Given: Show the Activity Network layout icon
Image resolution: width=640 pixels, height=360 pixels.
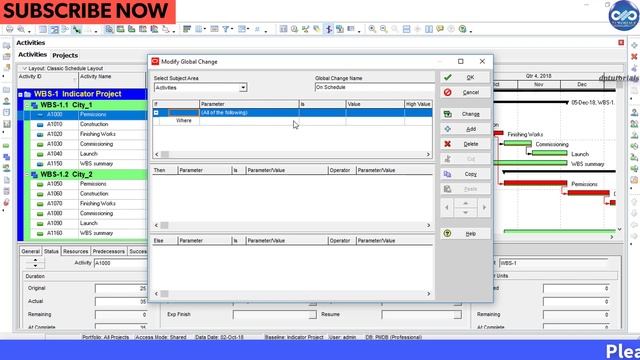Looking at the screenshot, I should [65, 29].
